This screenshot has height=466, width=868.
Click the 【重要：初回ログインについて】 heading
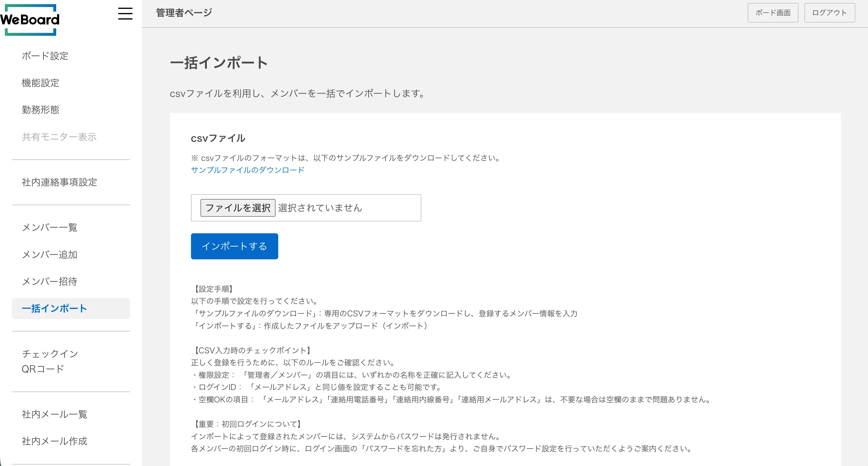(248, 424)
